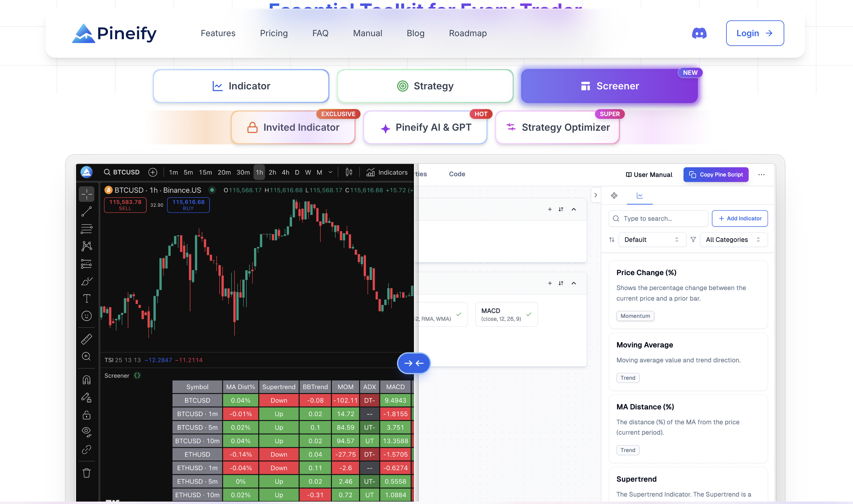Click the candlestick chart type icon
Screen dimensions: 853x504
coord(349,172)
